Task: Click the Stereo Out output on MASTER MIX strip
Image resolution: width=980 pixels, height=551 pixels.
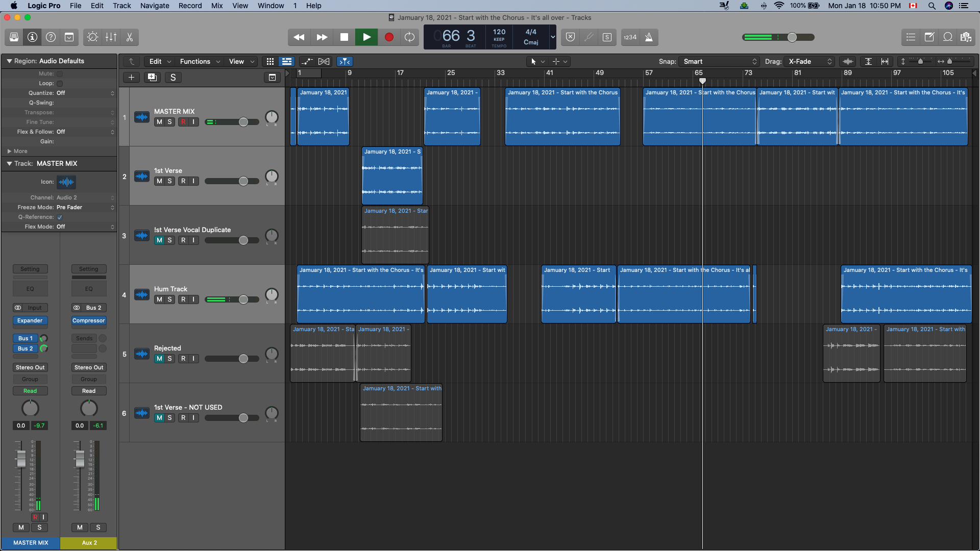Action: [x=30, y=368]
